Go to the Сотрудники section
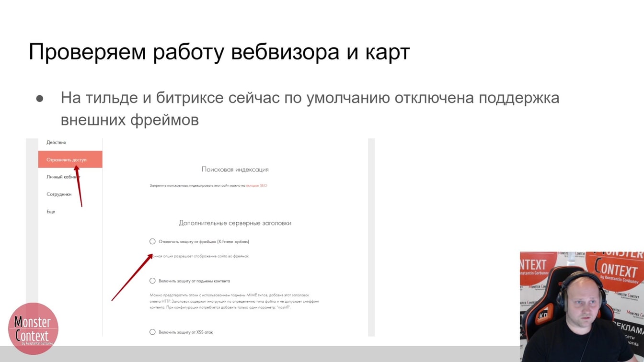Screen dimensions: 644x362 (59, 194)
